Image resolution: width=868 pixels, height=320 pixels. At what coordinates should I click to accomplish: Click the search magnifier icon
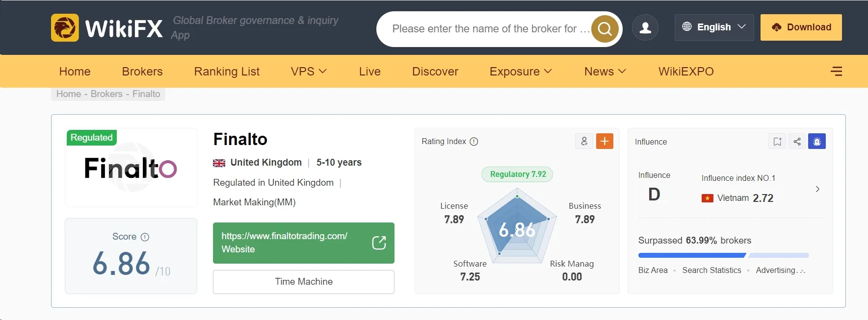pyautogui.click(x=605, y=29)
